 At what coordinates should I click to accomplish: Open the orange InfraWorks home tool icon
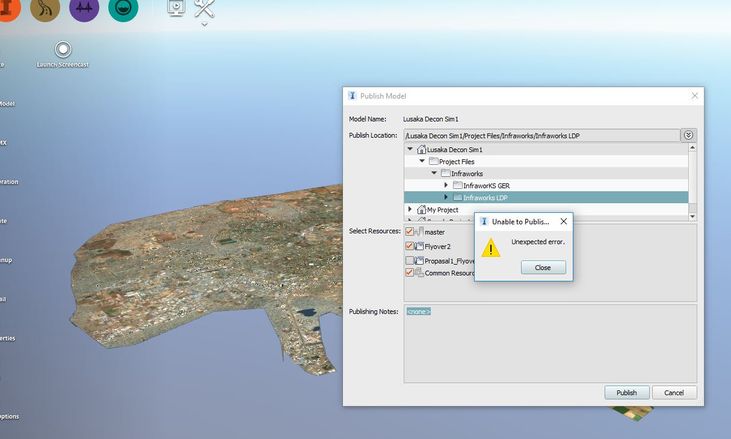pyautogui.click(x=8, y=8)
